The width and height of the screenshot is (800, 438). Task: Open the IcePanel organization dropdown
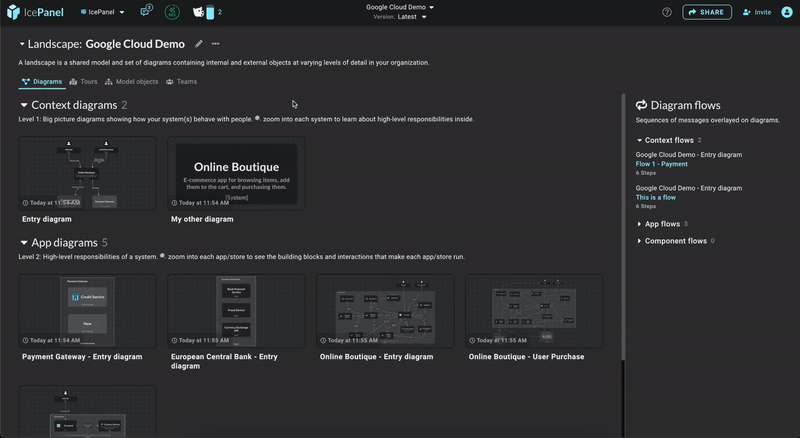(103, 12)
